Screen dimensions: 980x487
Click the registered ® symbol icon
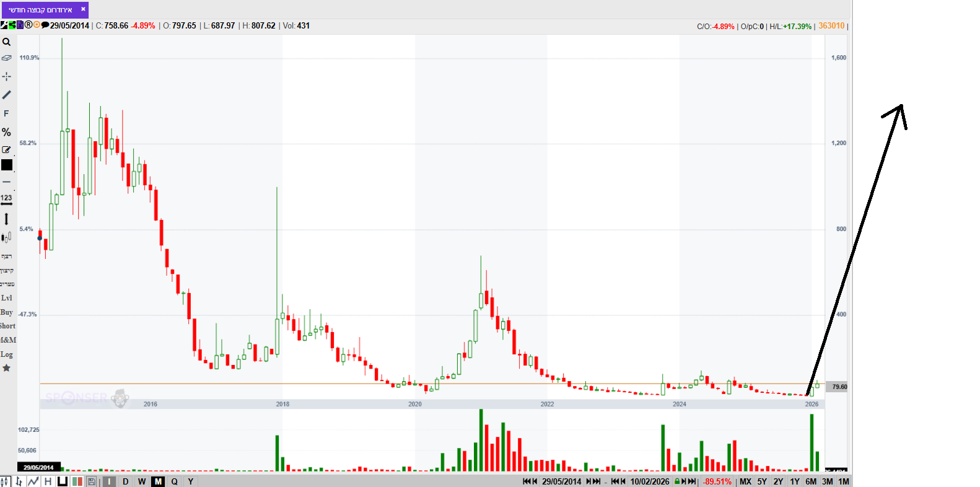[28, 25]
